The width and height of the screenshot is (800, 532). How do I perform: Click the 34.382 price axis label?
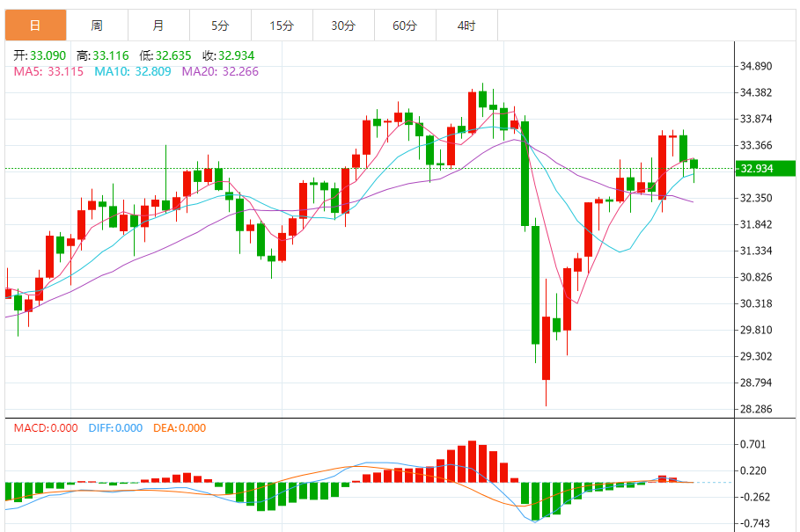click(756, 92)
